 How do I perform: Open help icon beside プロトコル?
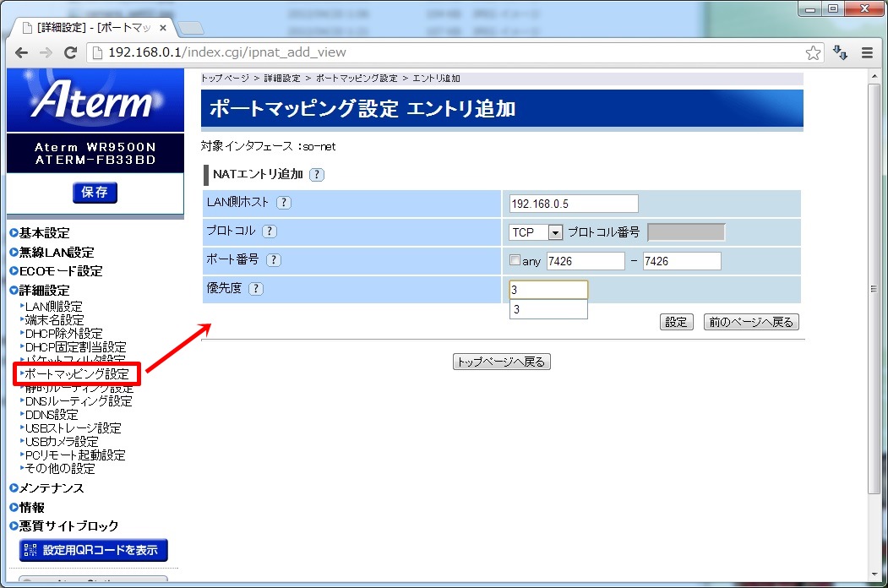point(270,231)
